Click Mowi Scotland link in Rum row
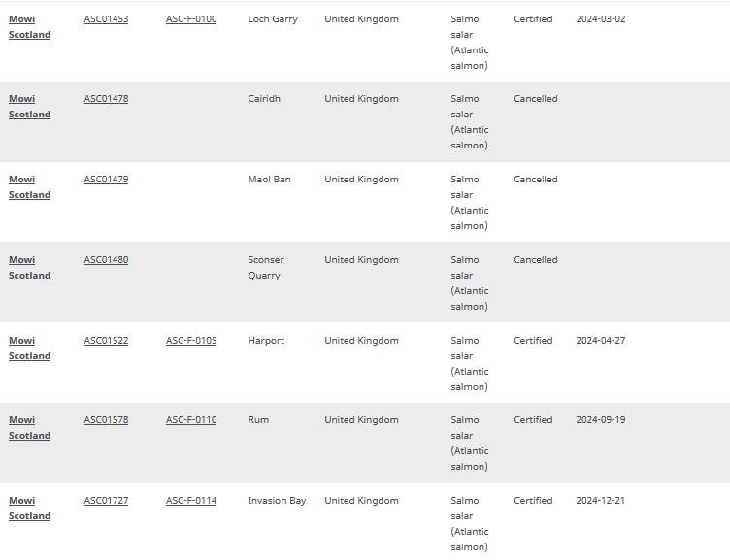The width and height of the screenshot is (730, 560). pyautogui.click(x=29, y=428)
